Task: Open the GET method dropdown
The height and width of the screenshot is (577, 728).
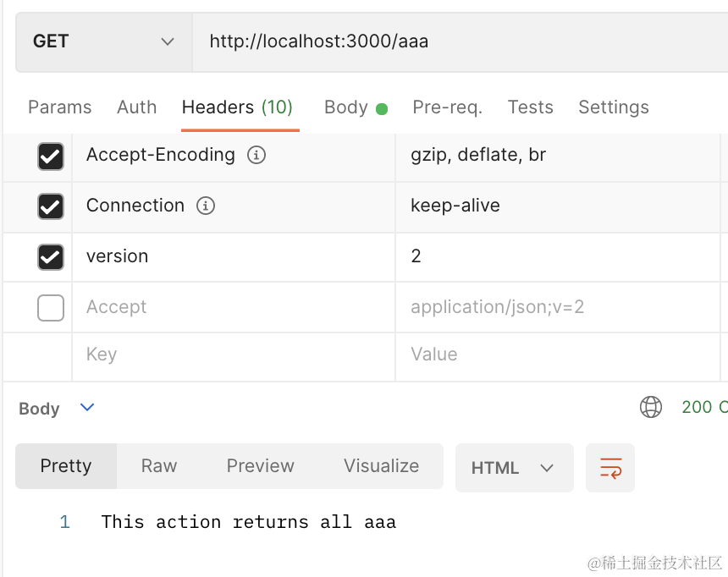Action: pyautogui.click(x=103, y=41)
